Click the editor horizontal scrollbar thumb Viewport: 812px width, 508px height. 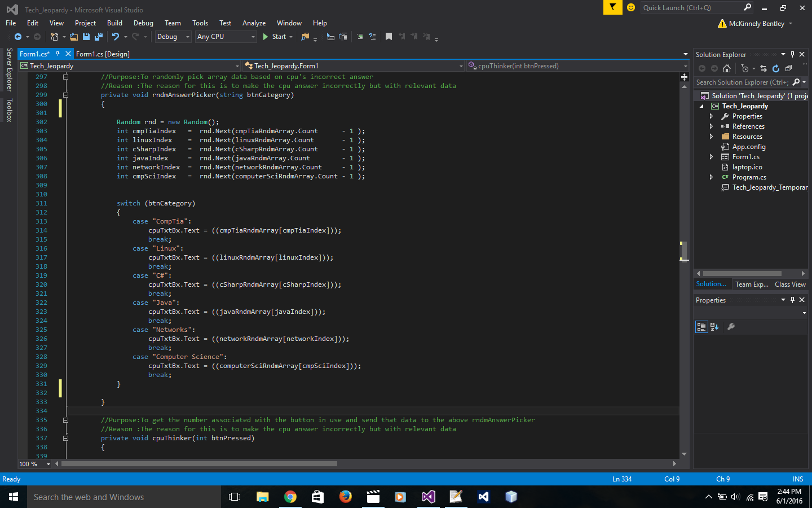199,464
